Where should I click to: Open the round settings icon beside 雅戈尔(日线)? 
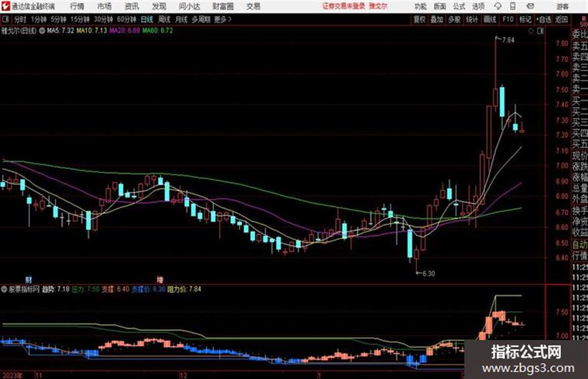point(42,30)
